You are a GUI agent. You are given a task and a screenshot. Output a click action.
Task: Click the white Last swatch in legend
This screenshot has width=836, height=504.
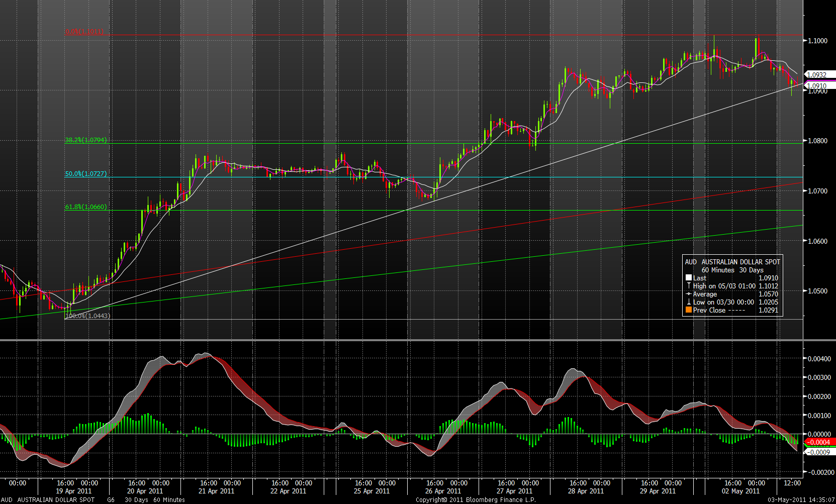(689, 278)
